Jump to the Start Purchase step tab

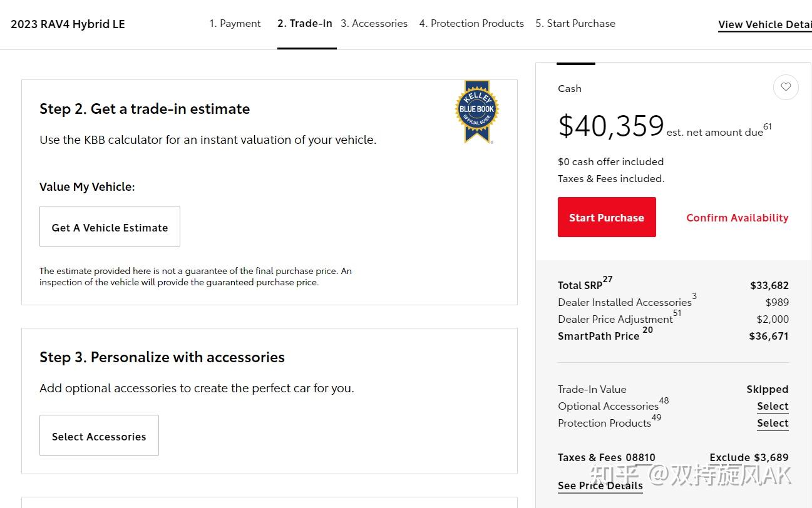[x=575, y=24]
